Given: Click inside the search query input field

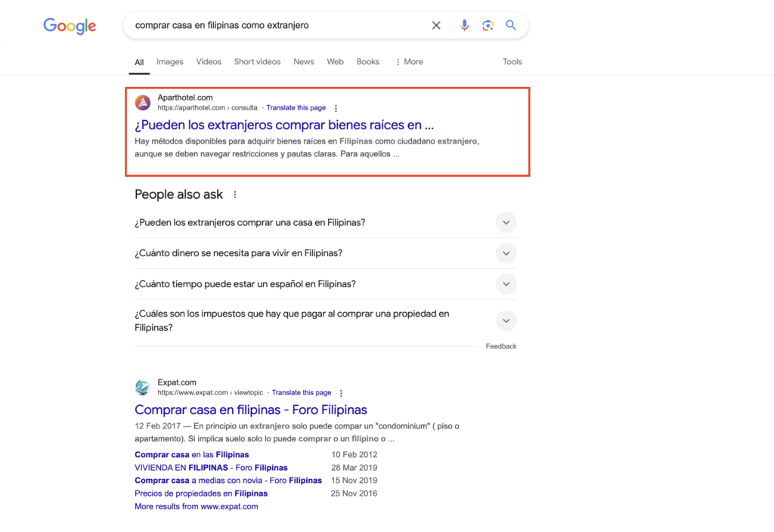Looking at the screenshot, I should pyautogui.click(x=277, y=25).
